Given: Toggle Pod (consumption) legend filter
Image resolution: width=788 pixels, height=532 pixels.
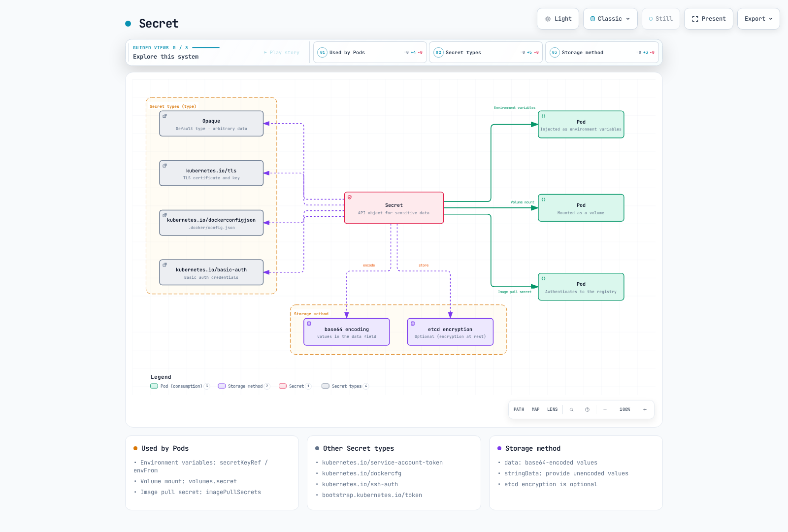Looking at the screenshot, I should point(180,386).
